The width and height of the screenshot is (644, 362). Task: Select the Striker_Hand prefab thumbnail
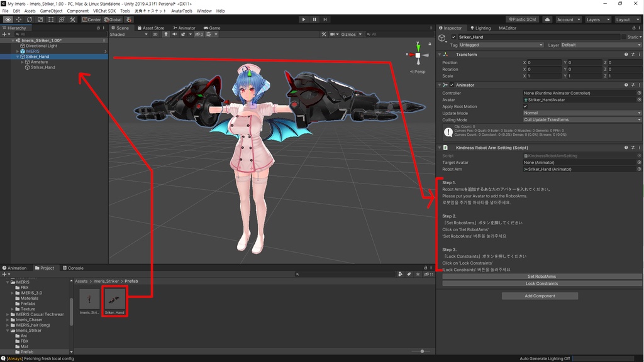[x=114, y=301]
